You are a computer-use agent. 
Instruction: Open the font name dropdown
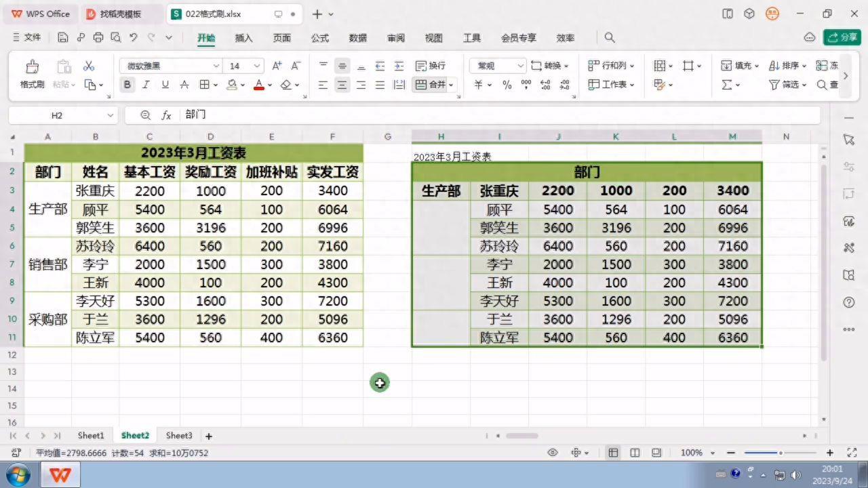coord(216,66)
